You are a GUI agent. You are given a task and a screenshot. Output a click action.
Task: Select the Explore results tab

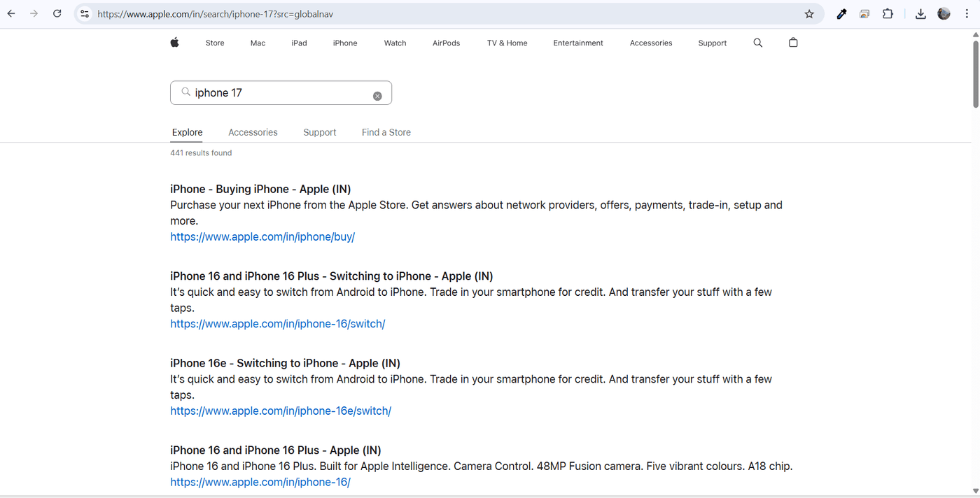(187, 132)
